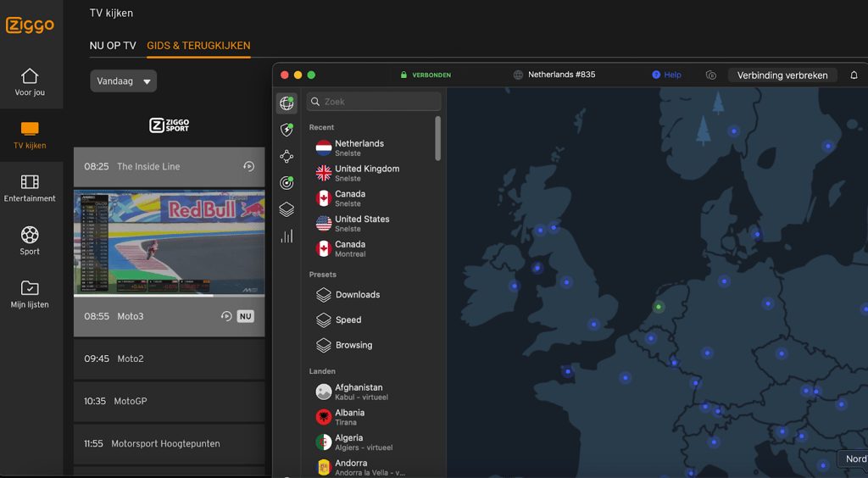Open Sport section in Ziggo sidebar

tap(30, 241)
